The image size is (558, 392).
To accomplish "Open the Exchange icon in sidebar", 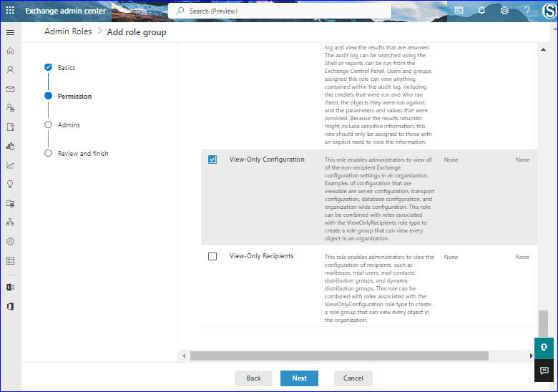I will (10, 288).
